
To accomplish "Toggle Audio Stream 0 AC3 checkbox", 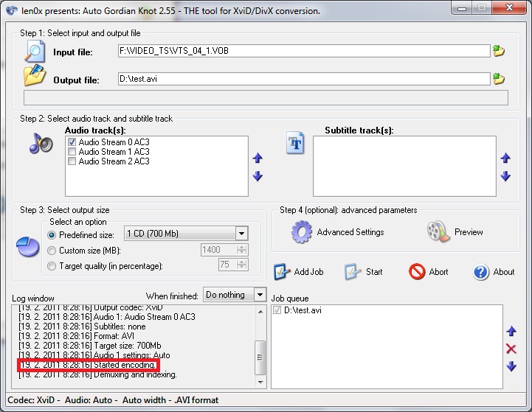I will click(72, 142).
